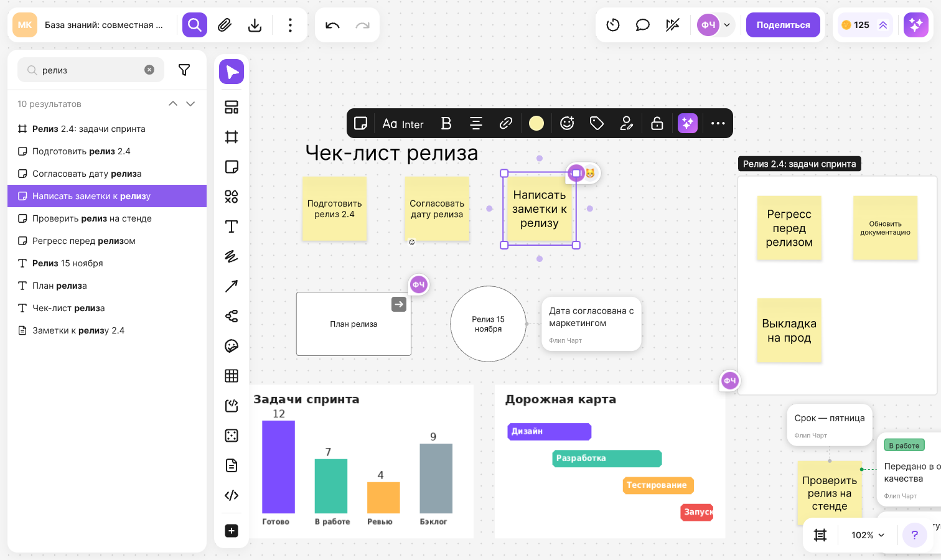Click the sticky note "Выкладка на прод"
Screen dimensions: 941x560
coord(789,330)
